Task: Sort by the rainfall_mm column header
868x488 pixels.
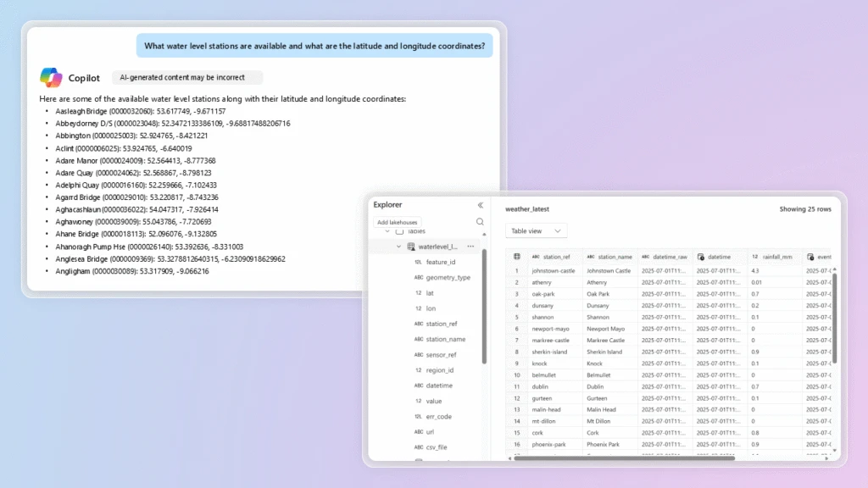Action: coord(777,257)
